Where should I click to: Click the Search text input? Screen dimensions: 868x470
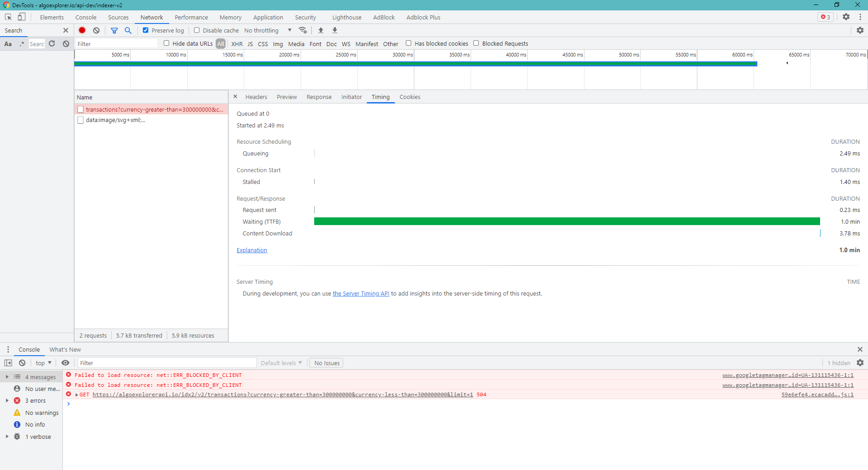[x=37, y=44]
